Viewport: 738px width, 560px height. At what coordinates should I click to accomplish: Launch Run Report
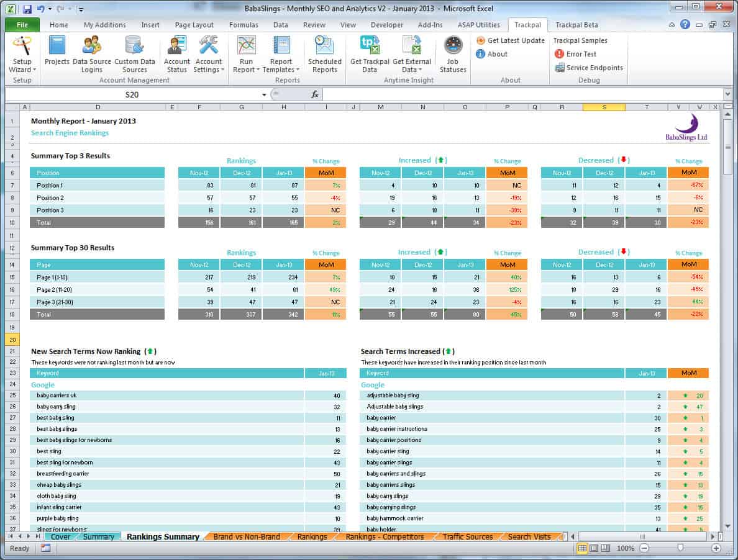coord(246,55)
